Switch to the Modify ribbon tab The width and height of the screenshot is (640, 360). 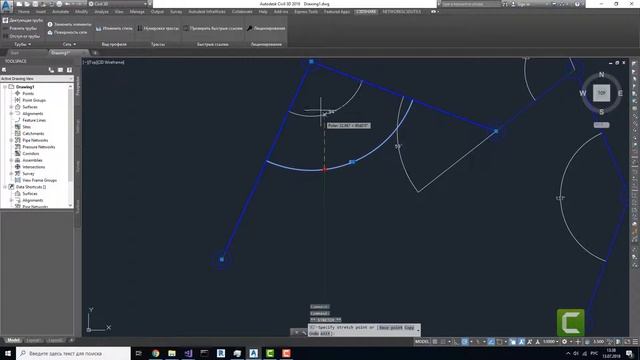tap(81, 12)
